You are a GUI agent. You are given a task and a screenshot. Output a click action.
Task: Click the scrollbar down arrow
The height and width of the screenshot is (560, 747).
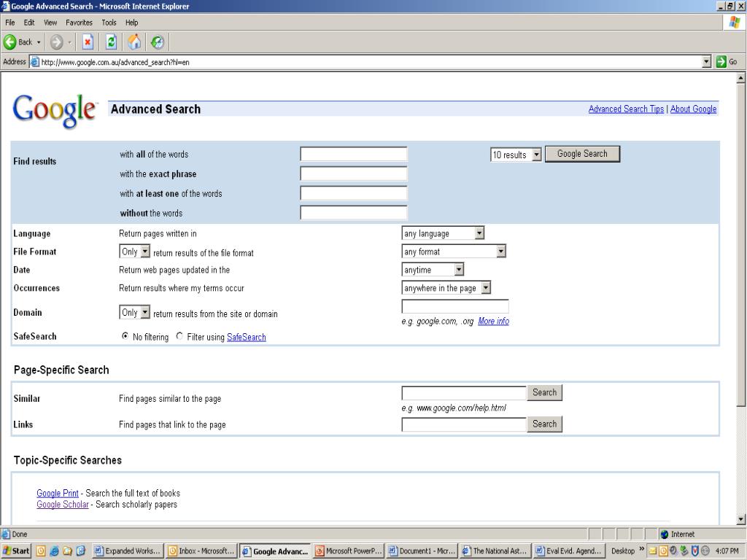coord(741,519)
